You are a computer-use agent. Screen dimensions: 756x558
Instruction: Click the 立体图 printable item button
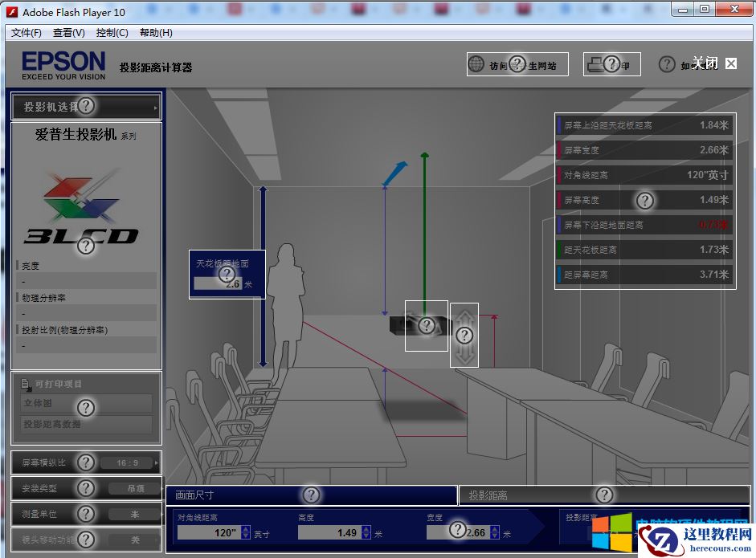88,404
